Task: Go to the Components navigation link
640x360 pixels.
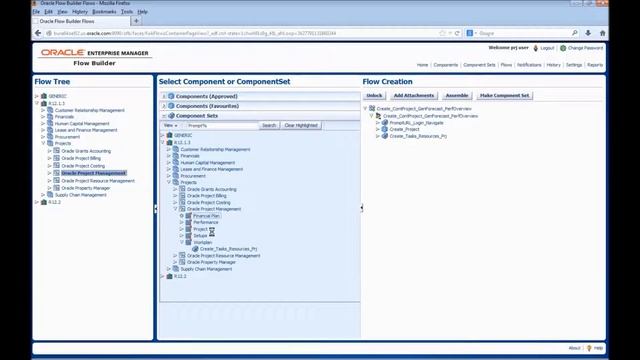Action: click(446, 65)
